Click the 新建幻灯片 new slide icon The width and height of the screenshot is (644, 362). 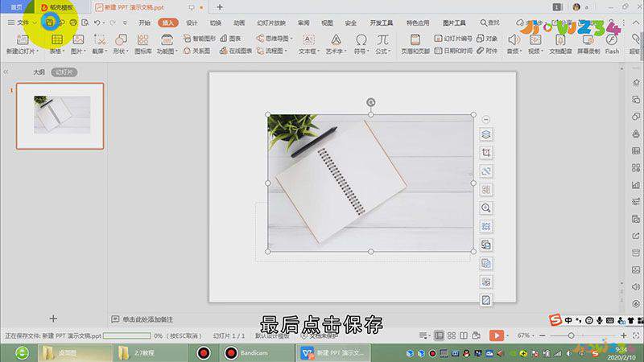point(23,39)
